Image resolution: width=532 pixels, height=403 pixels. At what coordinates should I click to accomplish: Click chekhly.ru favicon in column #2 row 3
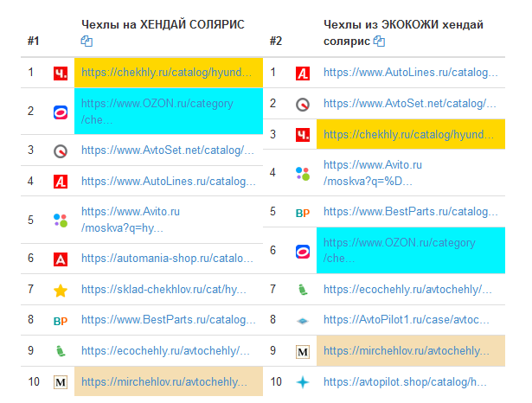click(x=303, y=135)
